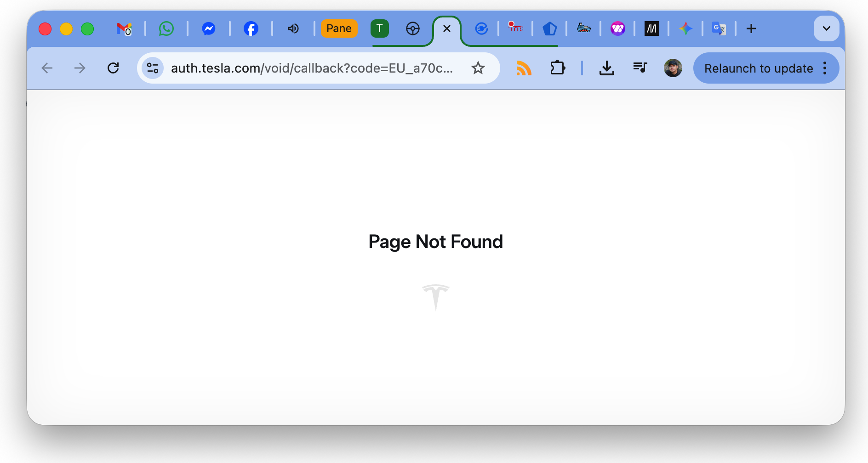Reload the current page

click(x=113, y=68)
